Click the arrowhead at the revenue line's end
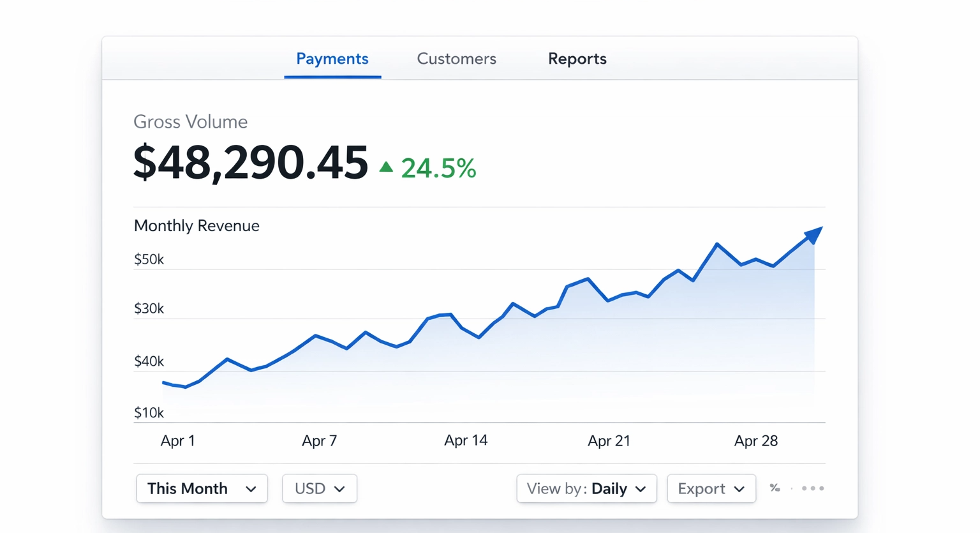Image resolution: width=980 pixels, height=533 pixels. pyautogui.click(x=813, y=234)
